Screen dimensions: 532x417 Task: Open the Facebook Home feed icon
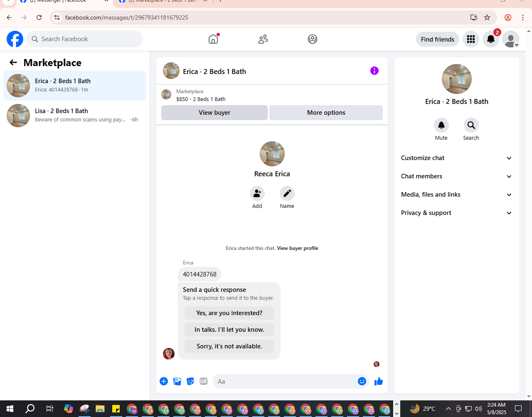point(213,39)
